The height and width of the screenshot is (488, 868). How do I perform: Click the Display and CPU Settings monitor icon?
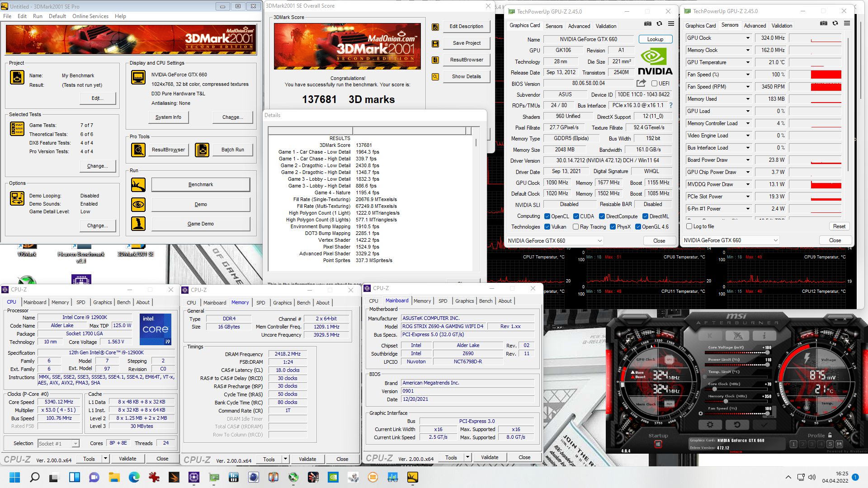click(138, 77)
